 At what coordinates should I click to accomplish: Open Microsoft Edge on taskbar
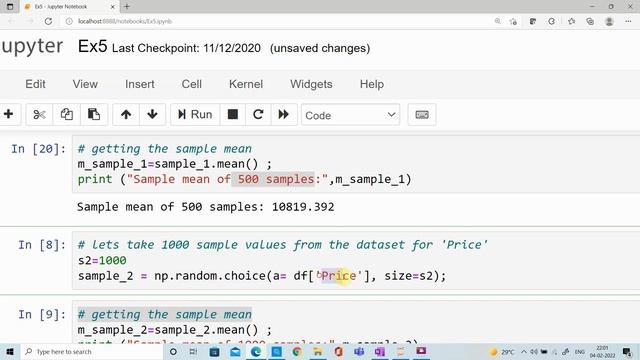[256, 351]
